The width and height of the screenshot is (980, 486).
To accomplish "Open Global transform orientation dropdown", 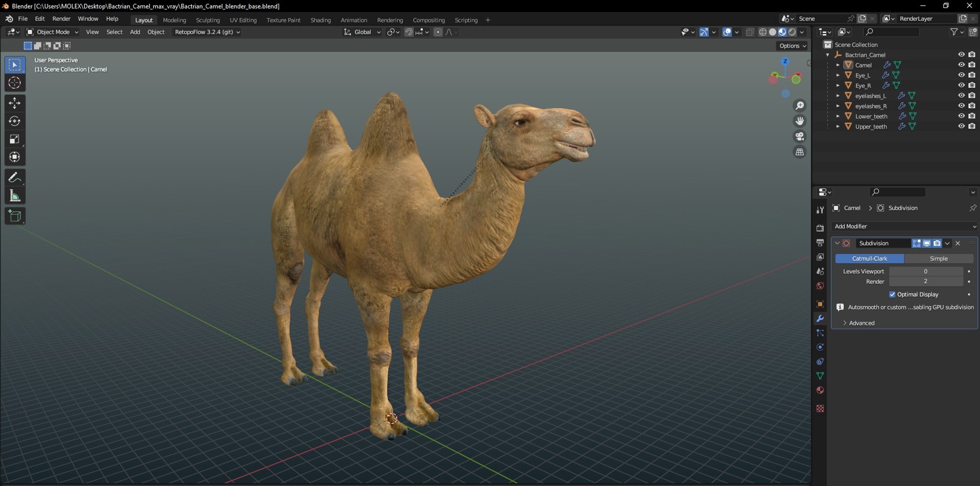I will (362, 32).
